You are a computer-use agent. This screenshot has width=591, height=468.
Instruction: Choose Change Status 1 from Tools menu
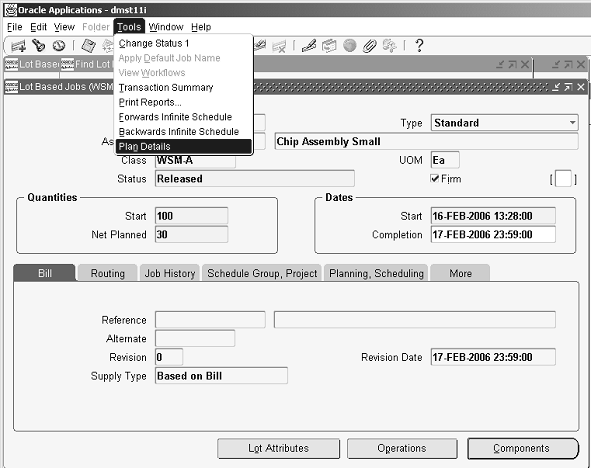(184, 43)
